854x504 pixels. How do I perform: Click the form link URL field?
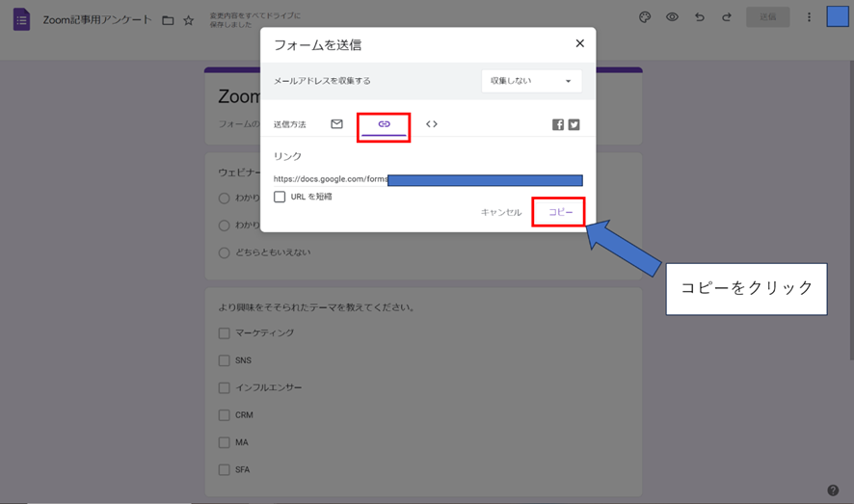[428, 179]
